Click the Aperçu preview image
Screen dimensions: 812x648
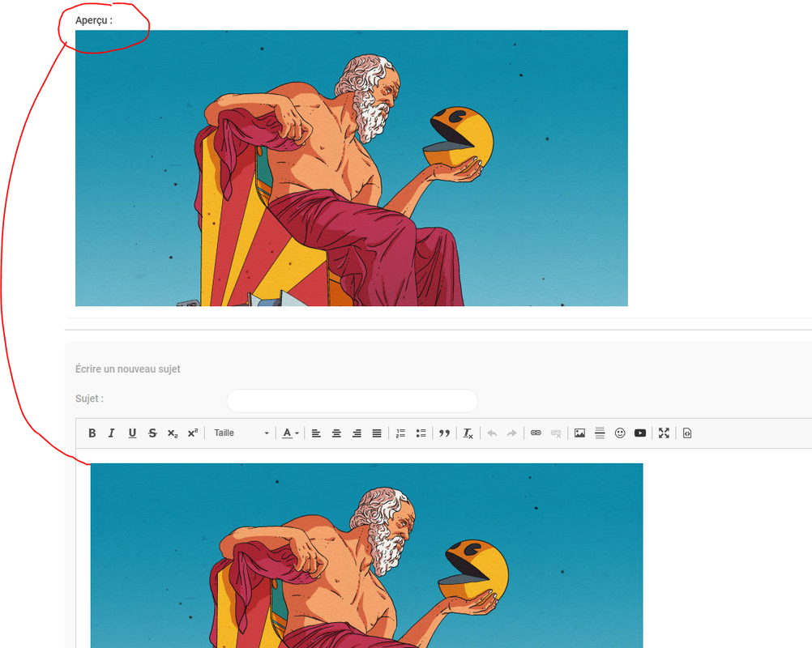(352, 168)
